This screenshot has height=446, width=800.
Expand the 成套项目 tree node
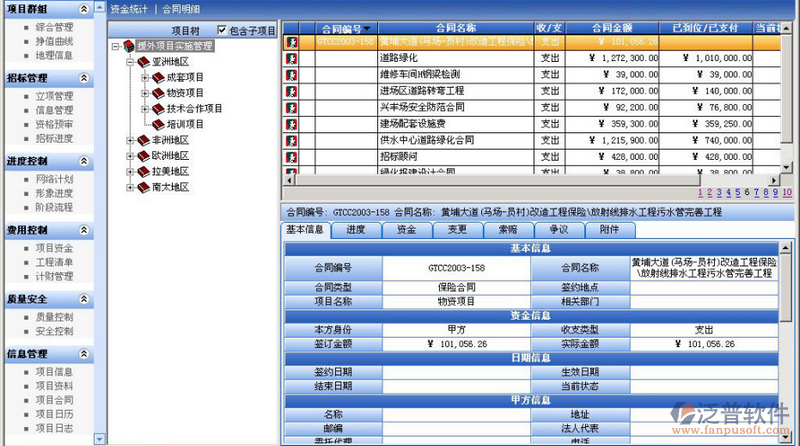tap(145, 78)
